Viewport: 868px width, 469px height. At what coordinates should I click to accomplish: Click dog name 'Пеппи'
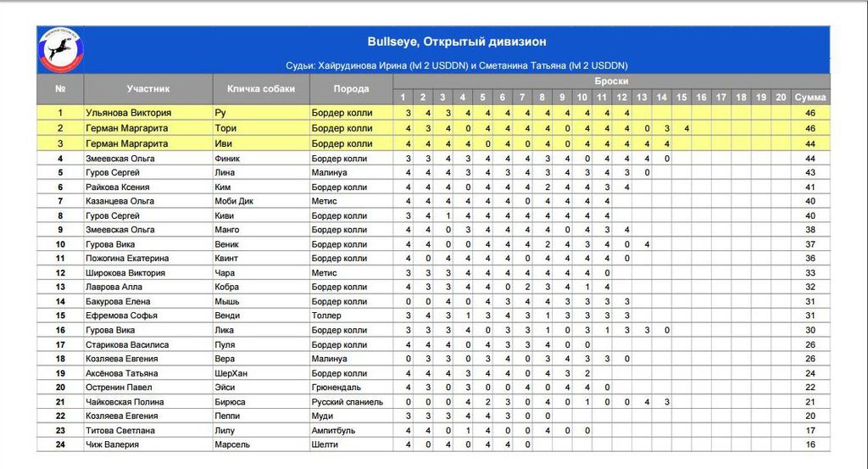click(227, 416)
